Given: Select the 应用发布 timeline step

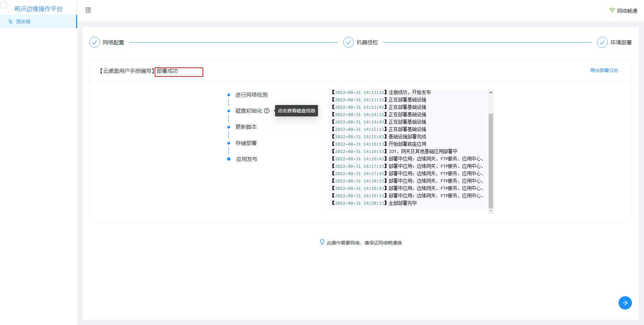Looking at the screenshot, I should coord(247,159).
